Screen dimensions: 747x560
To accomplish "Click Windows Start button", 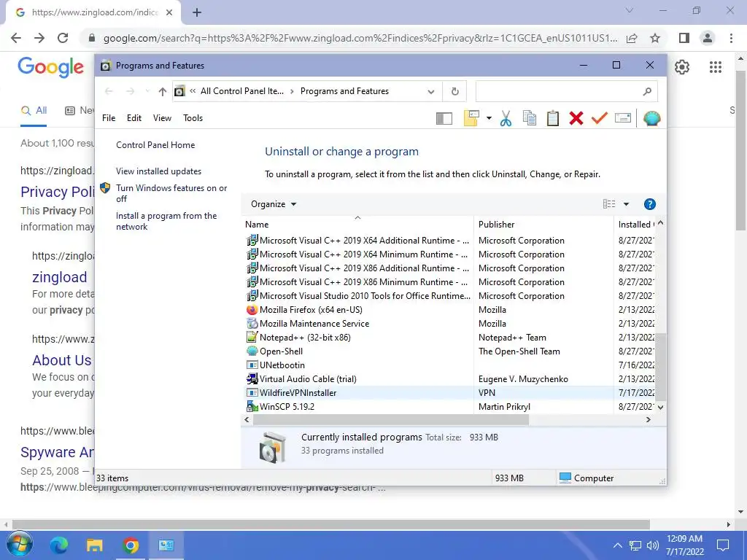I will 19,545.
